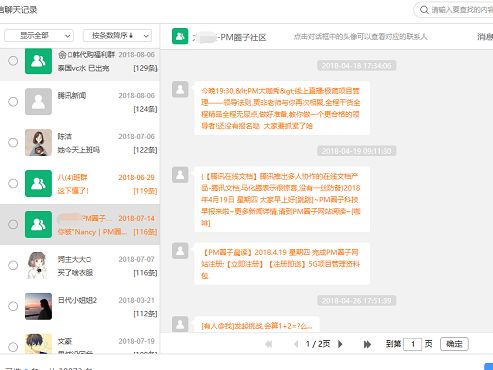Click preview text 这下懂了!
Viewport: 493px width, 370px height.
[73, 191]
